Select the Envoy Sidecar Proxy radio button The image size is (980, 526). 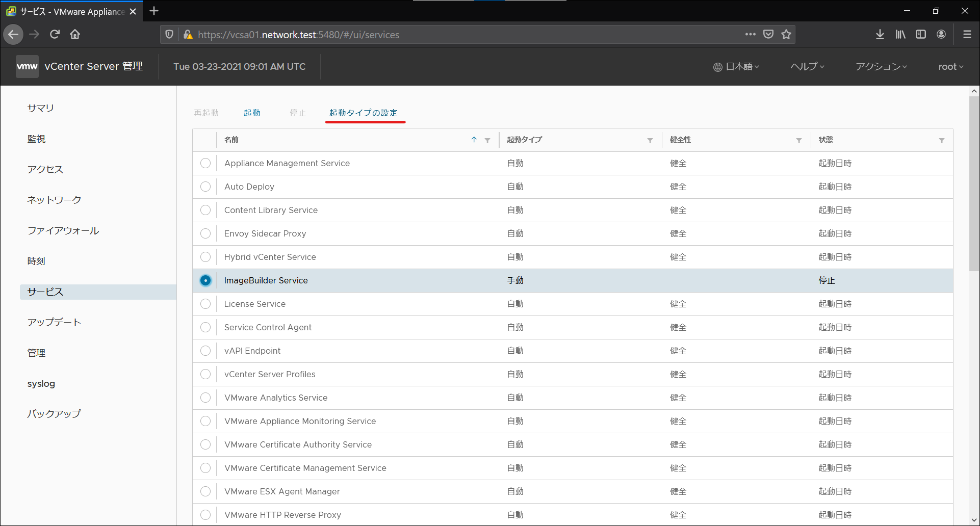pos(205,233)
